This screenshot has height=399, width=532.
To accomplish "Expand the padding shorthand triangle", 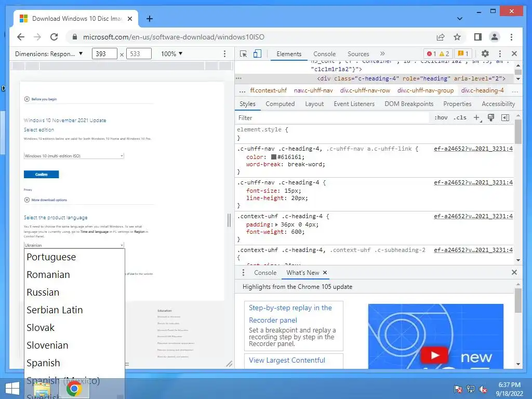I will [276, 224].
